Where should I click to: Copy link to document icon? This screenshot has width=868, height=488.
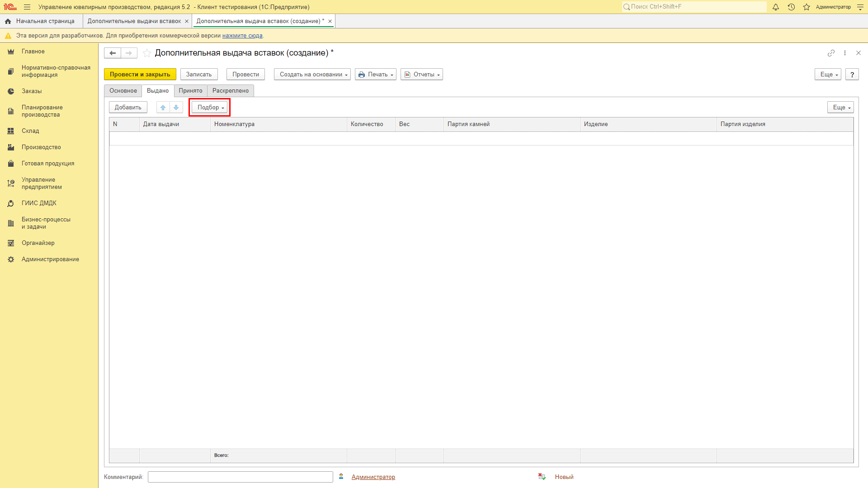click(831, 53)
